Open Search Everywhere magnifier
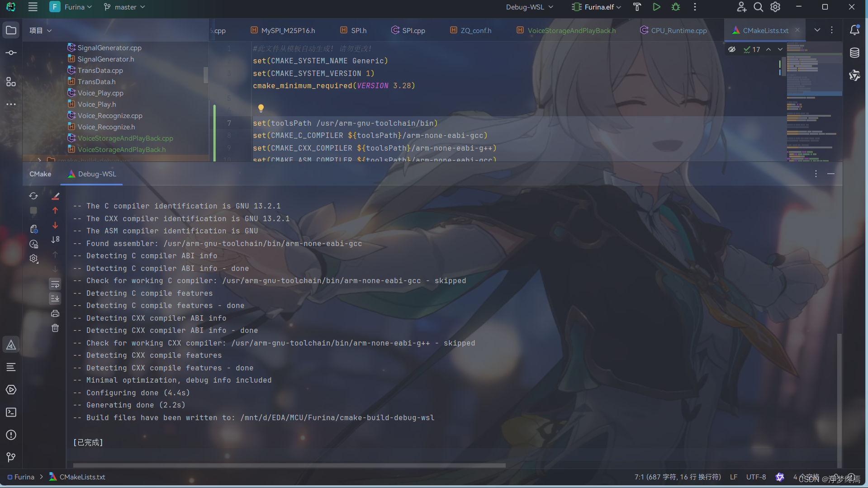The image size is (868, 488). pos(759,7)
